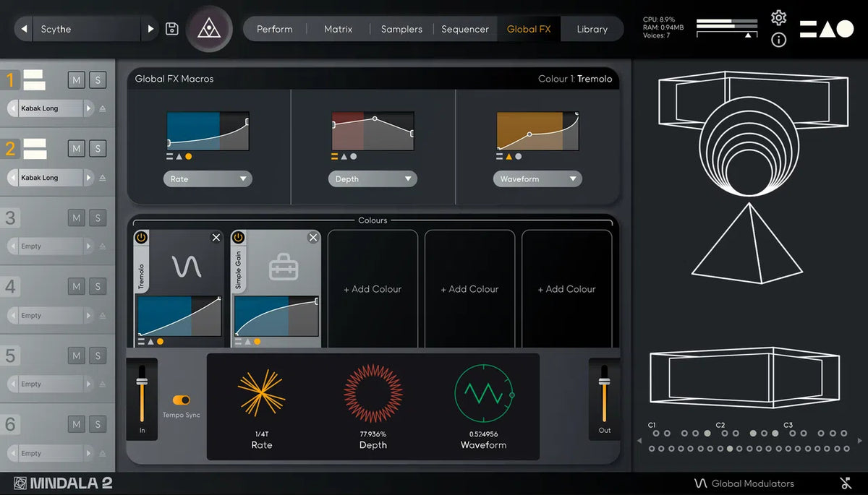The height and width of the screenshot is (495, 868).
Task: Mute layer 1 with M button
Action: pos(77,79)
